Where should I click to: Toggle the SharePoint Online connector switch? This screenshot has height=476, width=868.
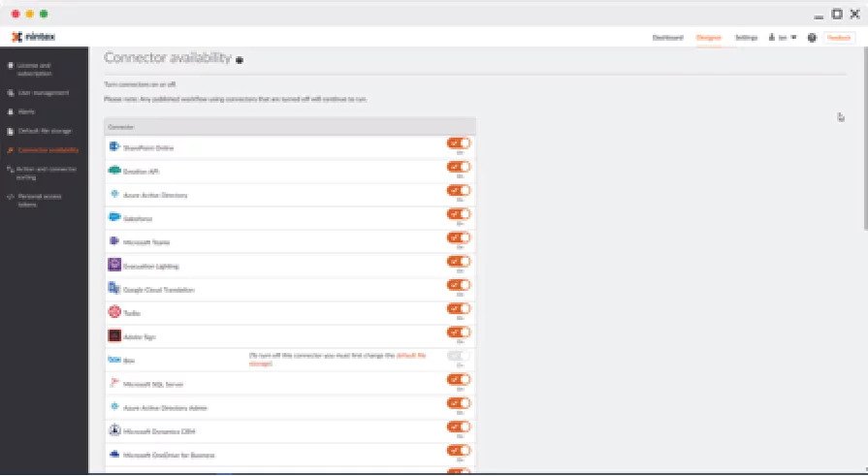tap(459, 143)
